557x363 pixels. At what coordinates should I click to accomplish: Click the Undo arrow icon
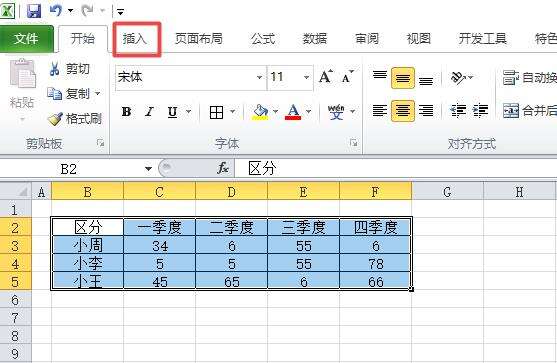pyautogui.click(x=56, y=10)
